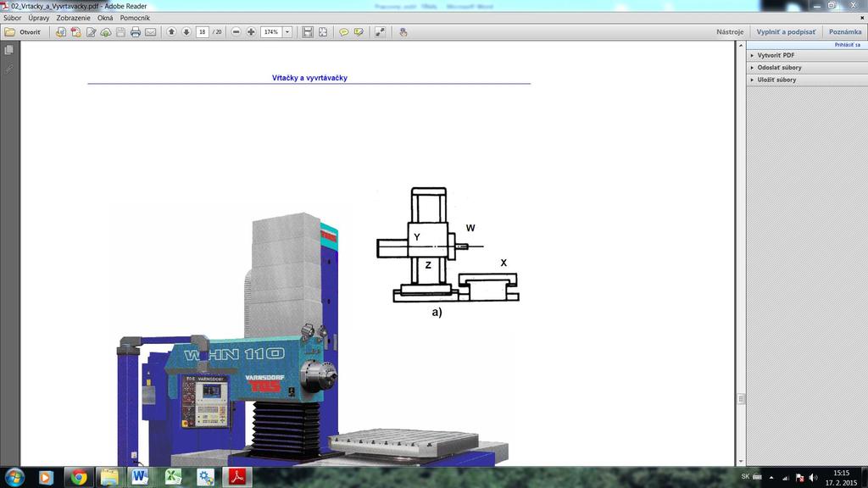Add a sticky note comment
Screen dimensions: 868x488
pos(344,32)
